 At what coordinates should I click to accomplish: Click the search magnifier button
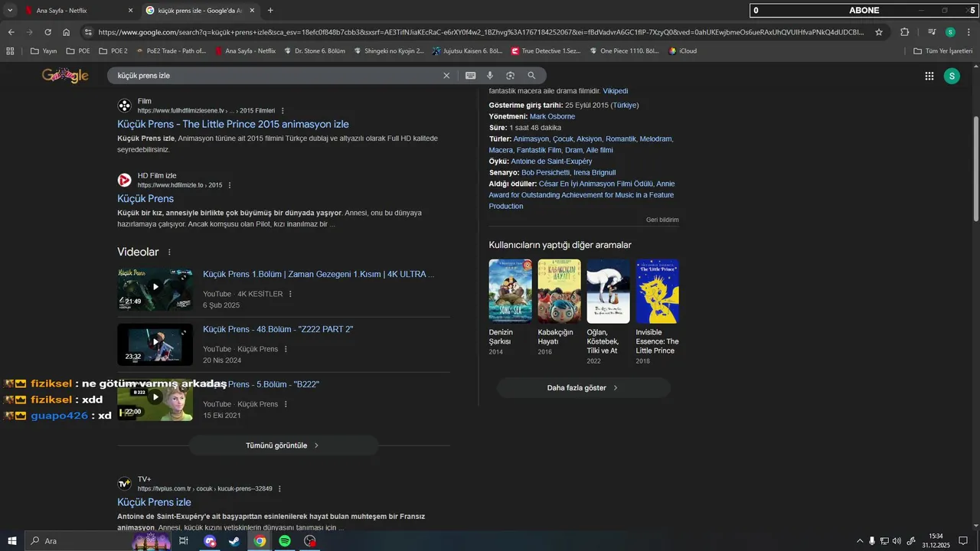[531, 76]
